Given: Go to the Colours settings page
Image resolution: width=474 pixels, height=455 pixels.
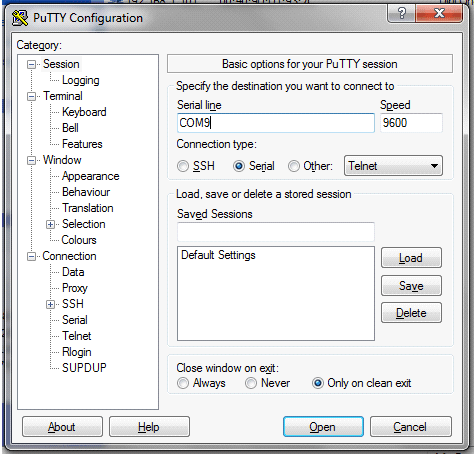Looking at the screenshot, I should point(79,240).
